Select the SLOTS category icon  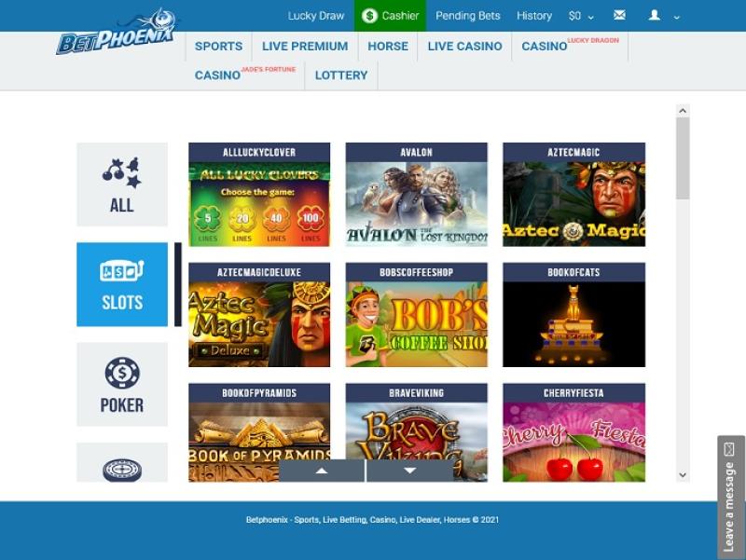click(x=122, y=271)
